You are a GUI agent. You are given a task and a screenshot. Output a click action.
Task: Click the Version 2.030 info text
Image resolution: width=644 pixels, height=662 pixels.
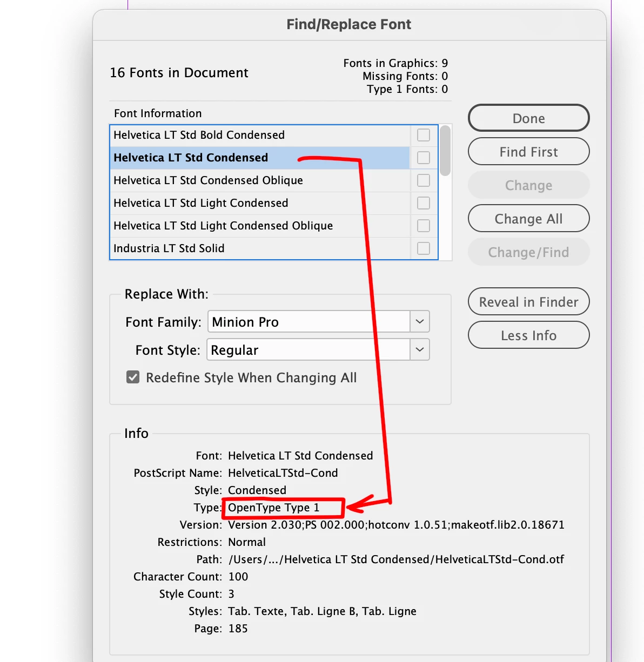[396, 525]
